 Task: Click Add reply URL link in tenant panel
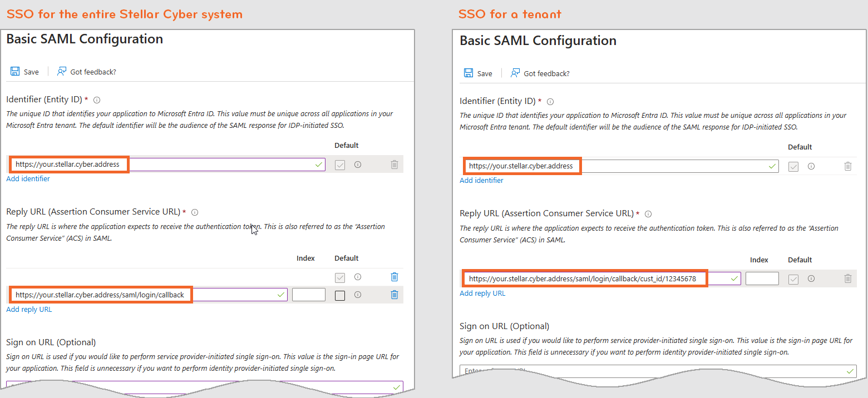tap(482, 293)
